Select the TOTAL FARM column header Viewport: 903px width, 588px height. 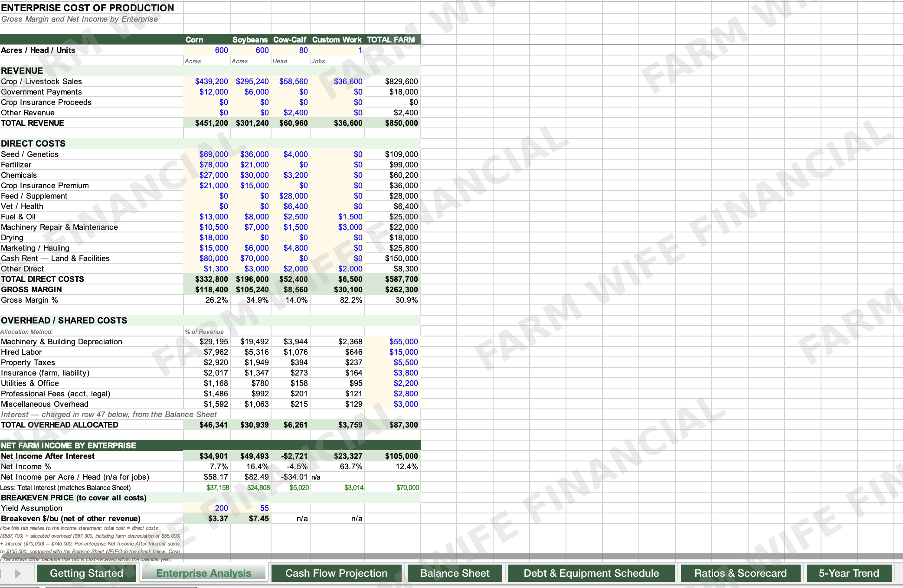coord(393,39)
